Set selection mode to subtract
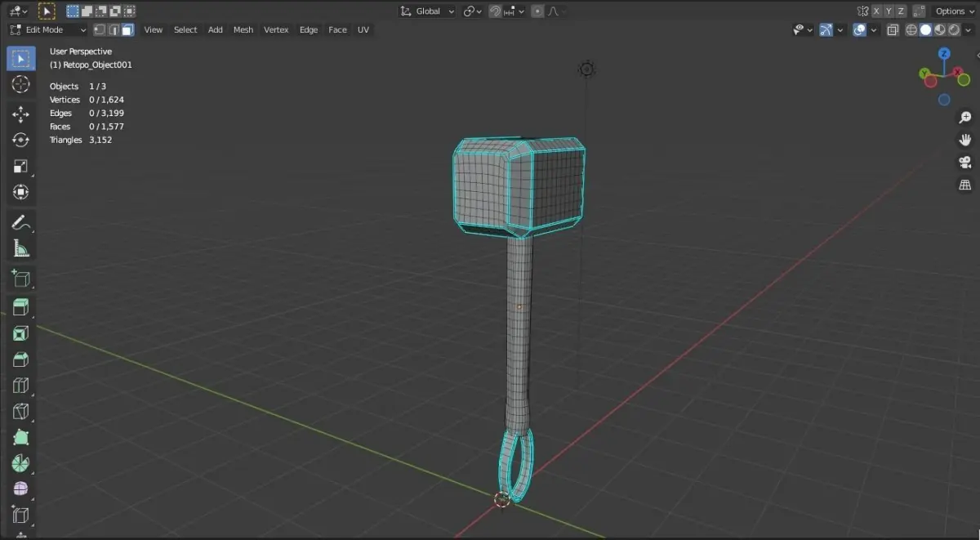The height and width of the screenshot is (540, 980). (x=101, y=11)
